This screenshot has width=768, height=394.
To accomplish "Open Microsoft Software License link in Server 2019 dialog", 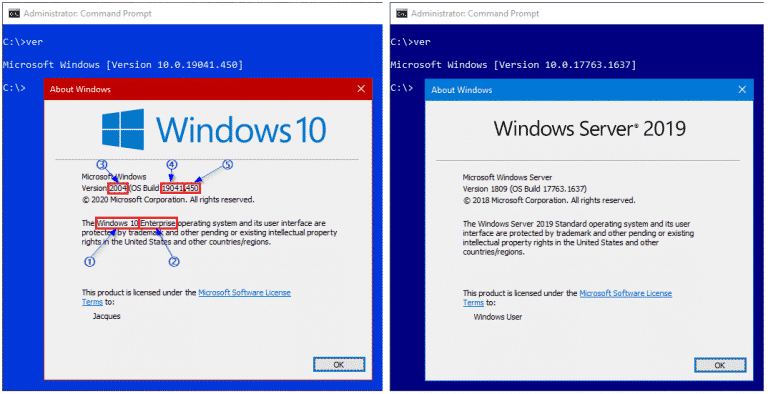I will coord(625,293).
